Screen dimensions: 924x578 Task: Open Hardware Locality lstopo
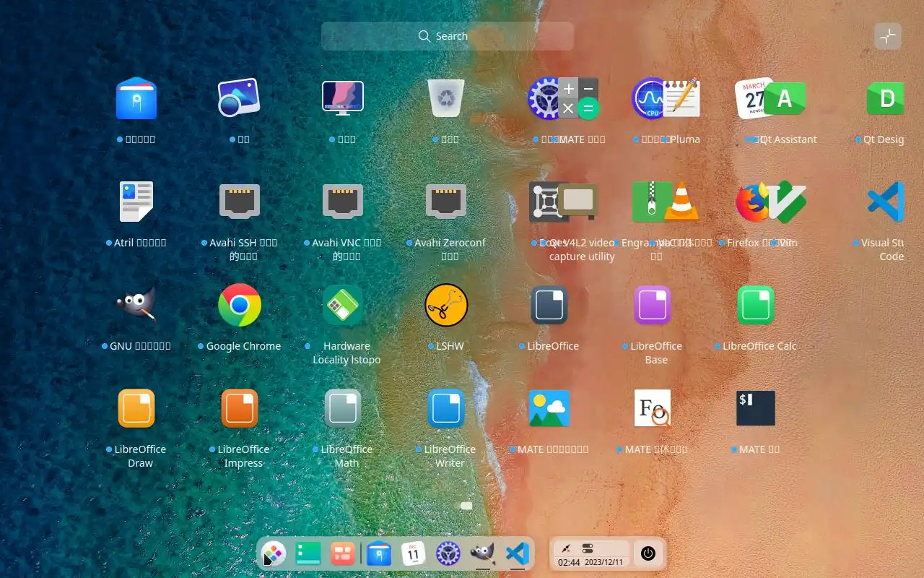(x=343, y=305)
